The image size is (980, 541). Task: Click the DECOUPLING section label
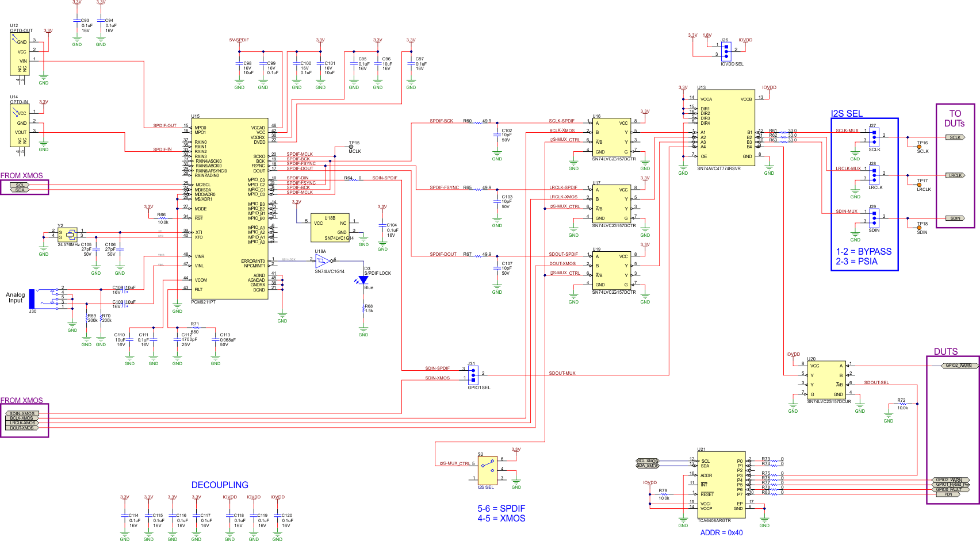[220, 485]
